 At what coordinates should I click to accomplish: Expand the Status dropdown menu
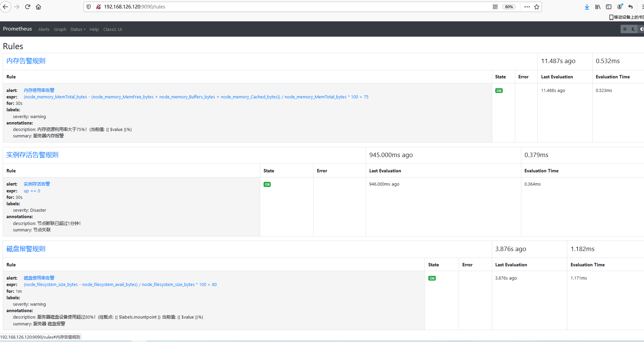[x=78, y=30]
